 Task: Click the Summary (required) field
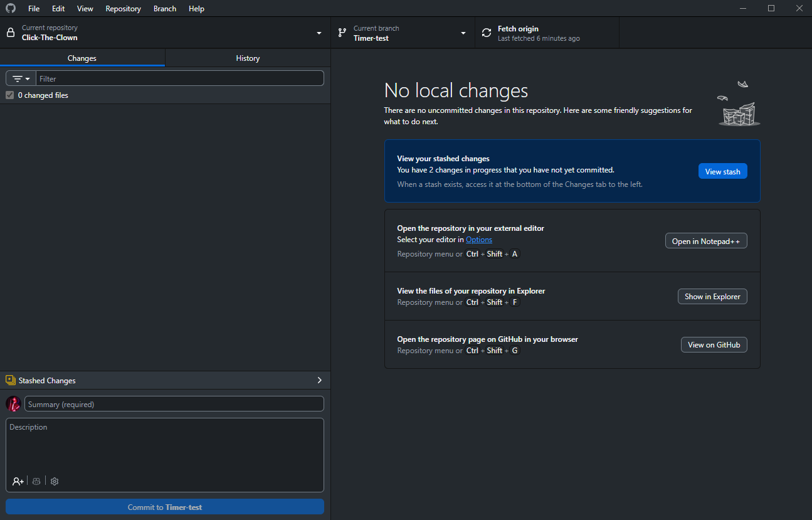pos(174,404)
